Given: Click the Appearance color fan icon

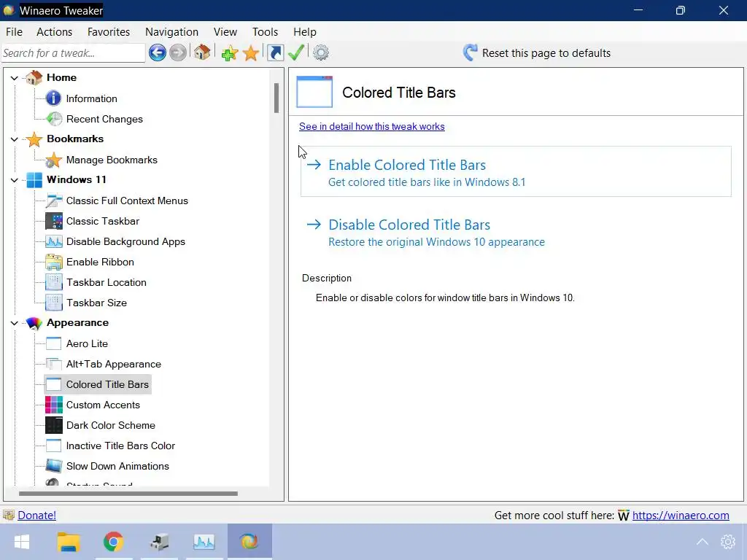Looking at the screenshot, I should pyautogui.click(x=34, y=323).
